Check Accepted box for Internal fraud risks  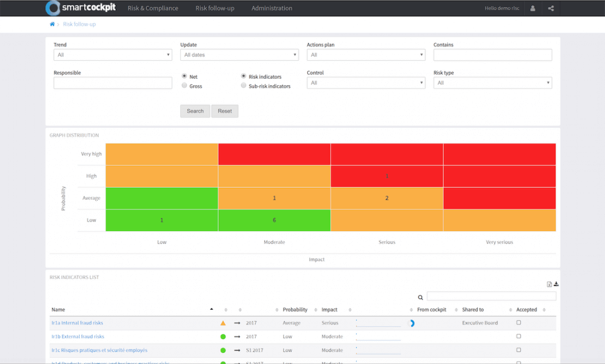coord(519,323)
